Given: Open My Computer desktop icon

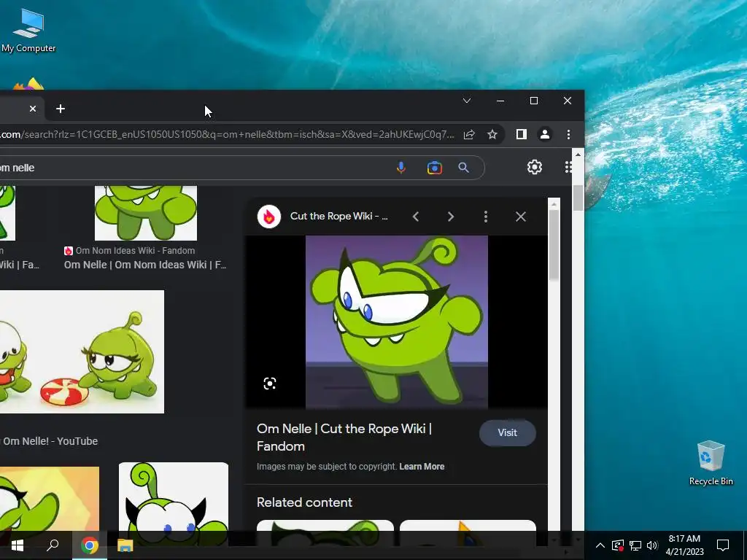Looking at the screenshot, I should click(28, 31).
